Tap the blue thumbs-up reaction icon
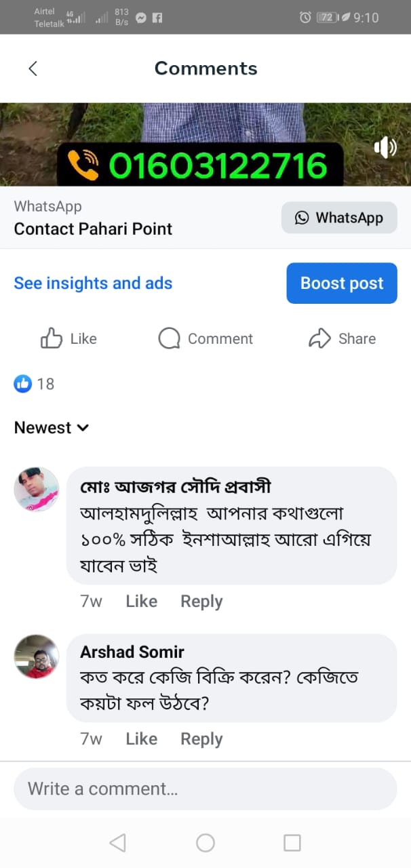The image size is (411, 868). (22, 384)
